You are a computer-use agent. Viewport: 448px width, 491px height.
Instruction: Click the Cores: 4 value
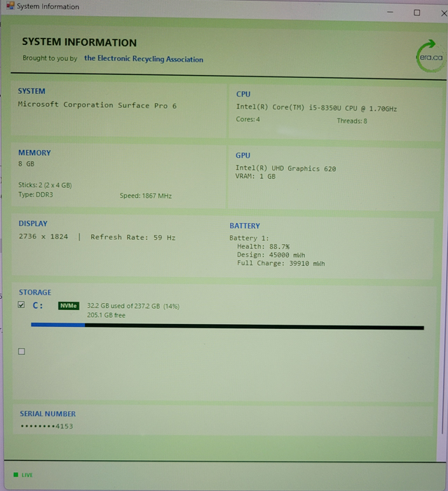tap(248, 119)
